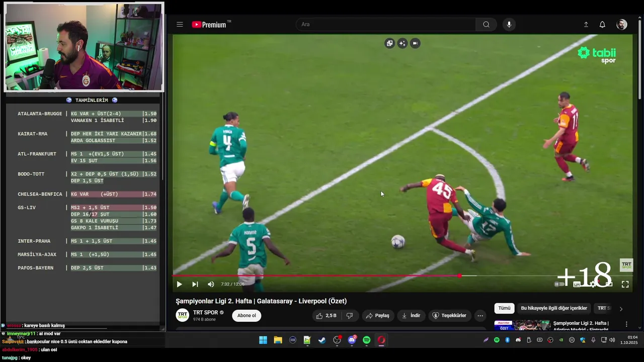Enter fullscreen mode on the player

coord(625,284)
